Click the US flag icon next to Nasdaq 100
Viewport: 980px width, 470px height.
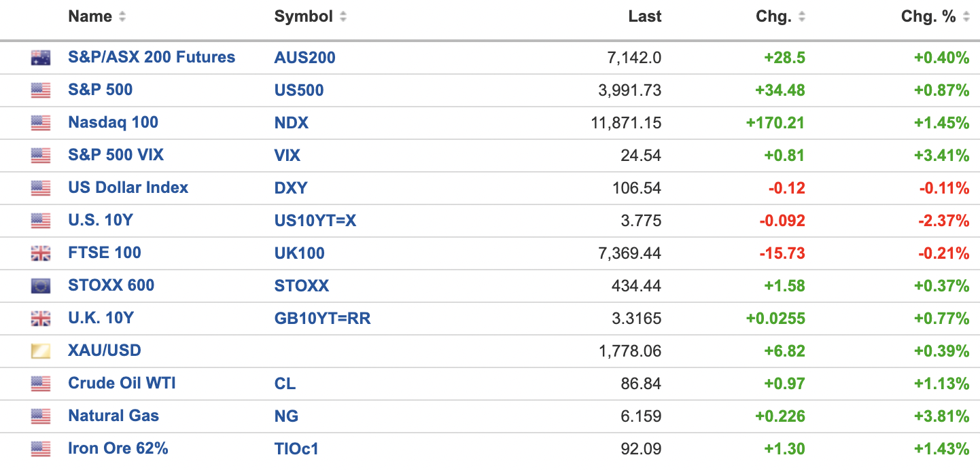(41, 123)
